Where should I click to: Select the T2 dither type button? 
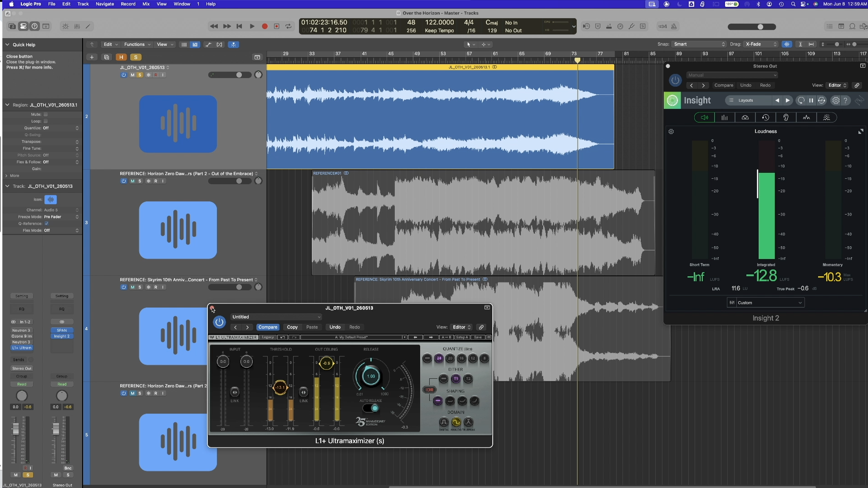coord(468,379)
